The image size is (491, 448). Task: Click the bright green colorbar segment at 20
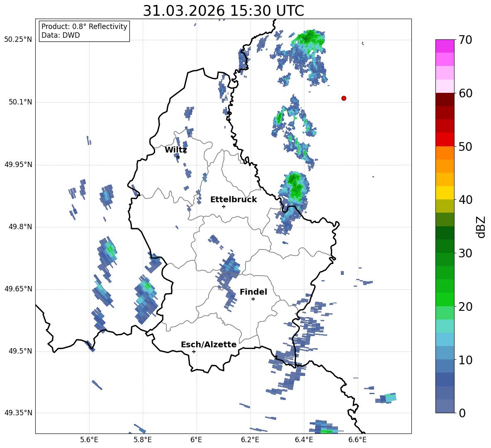coord(445,299)
